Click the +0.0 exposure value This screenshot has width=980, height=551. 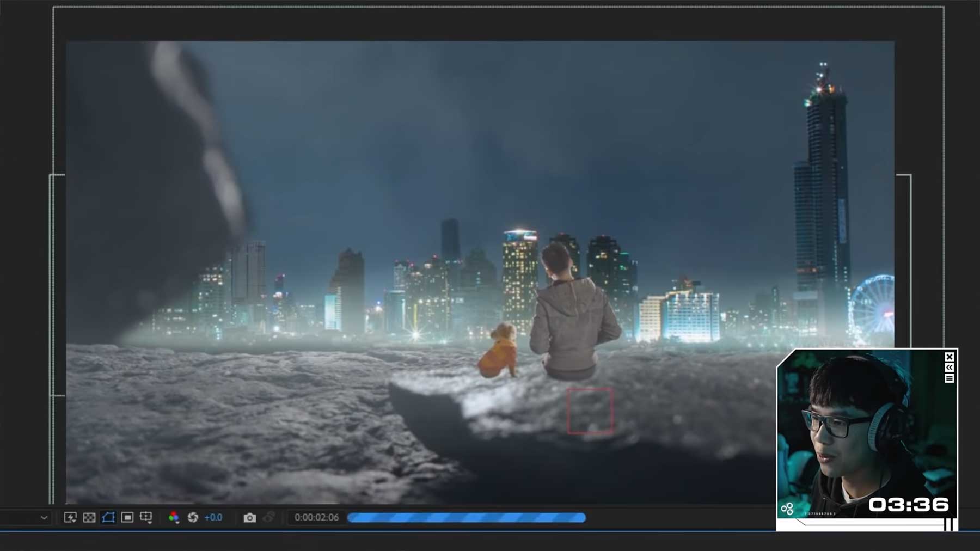[x=213, y=517]
